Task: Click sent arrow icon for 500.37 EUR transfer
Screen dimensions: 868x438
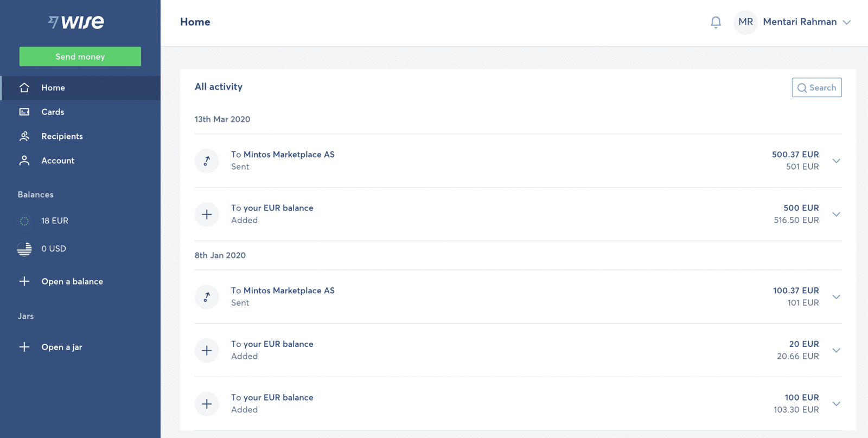Action: point(207,161)
